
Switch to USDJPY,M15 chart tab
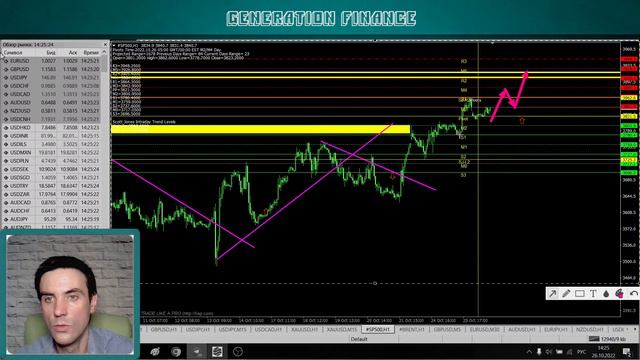(232, 329)
